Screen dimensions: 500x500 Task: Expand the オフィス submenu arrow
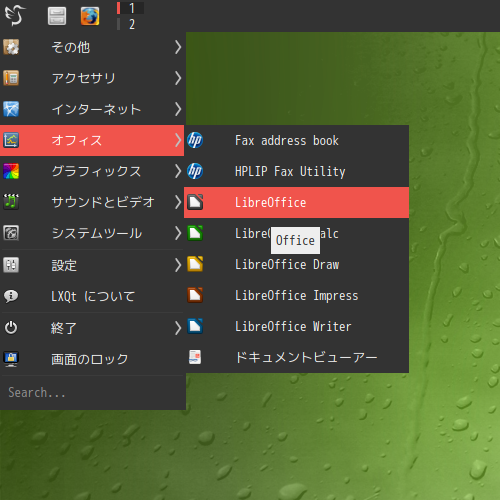pyautogui.click(x=178, y=140)
